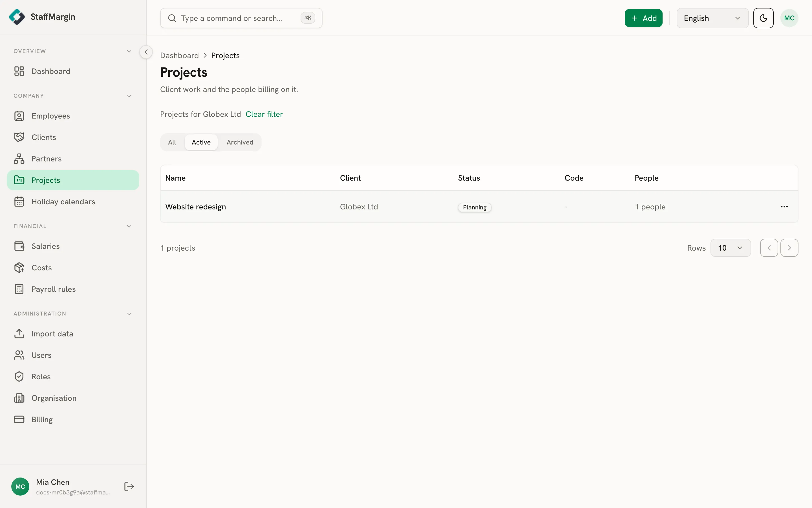Collapse the Overview sidebar section

[x=129, y=51]
